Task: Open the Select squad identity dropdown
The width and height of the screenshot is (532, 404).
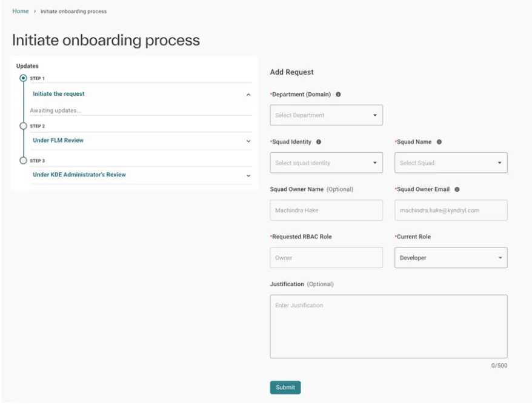Action: [327, 163]
